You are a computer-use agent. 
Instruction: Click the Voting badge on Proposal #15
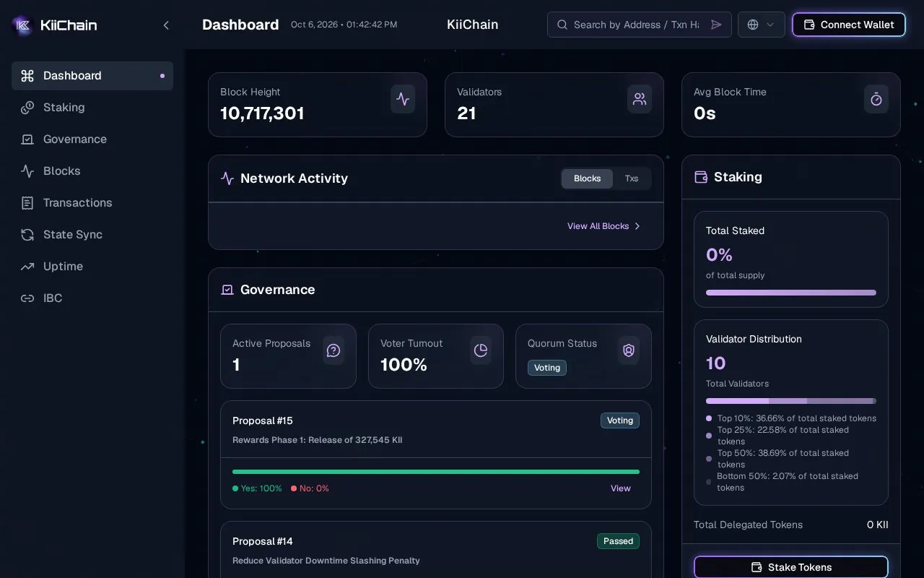620,420
